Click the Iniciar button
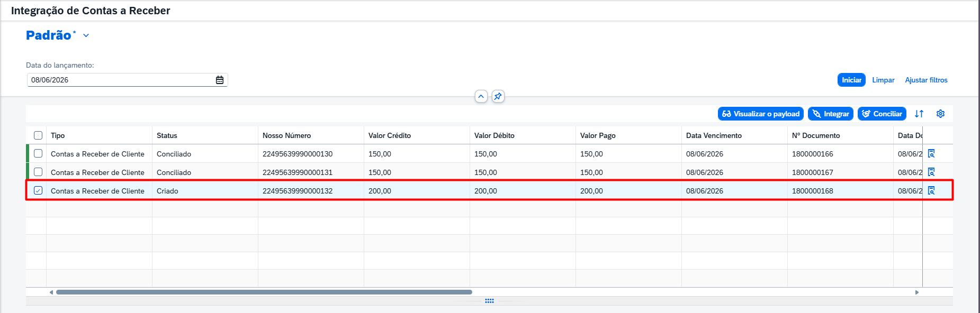 [x=851, y=80]
